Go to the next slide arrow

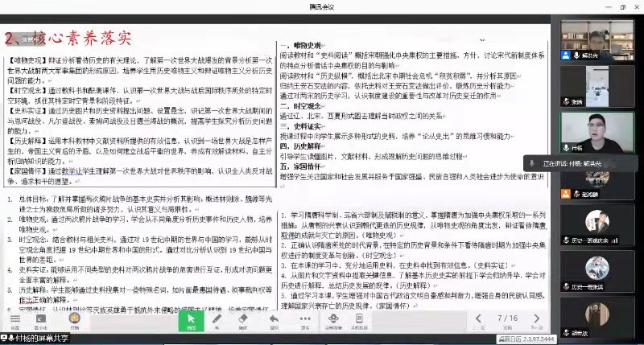(x=536, y=318)
